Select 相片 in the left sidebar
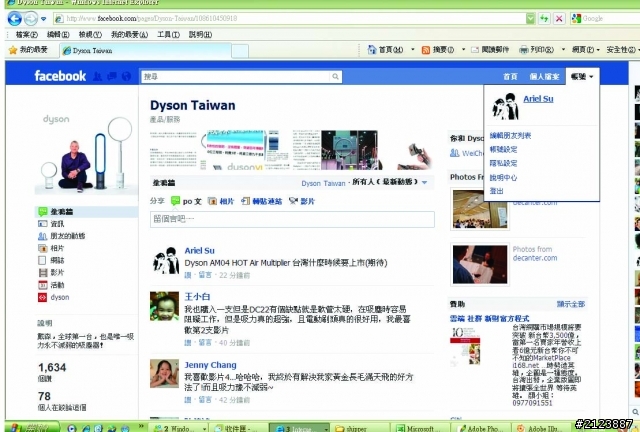 [51, 248]
